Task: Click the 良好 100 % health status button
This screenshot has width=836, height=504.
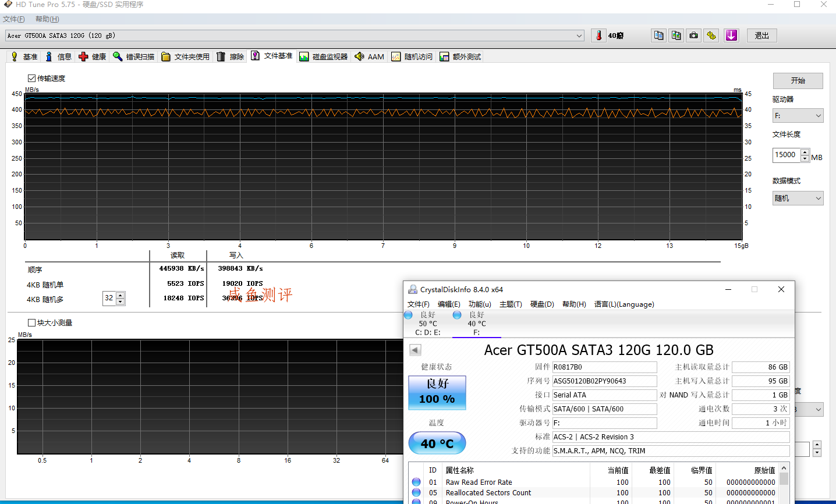Action: [x=437, y=392]
